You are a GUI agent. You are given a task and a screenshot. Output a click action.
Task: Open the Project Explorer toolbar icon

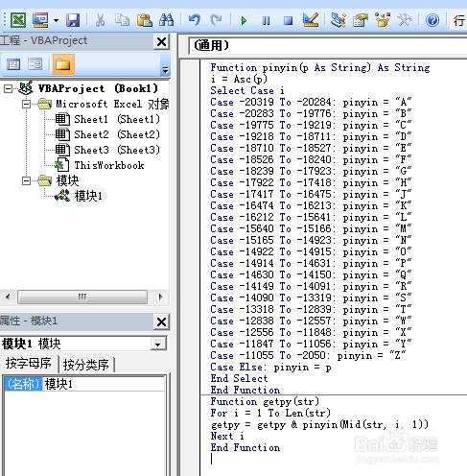pyautogui.click(x=339, y=20)
